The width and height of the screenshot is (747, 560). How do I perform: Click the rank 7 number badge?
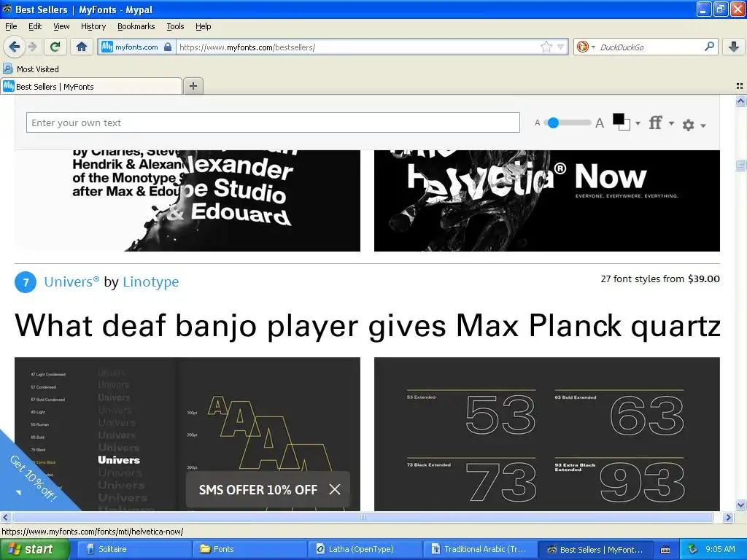pos(26,282)
